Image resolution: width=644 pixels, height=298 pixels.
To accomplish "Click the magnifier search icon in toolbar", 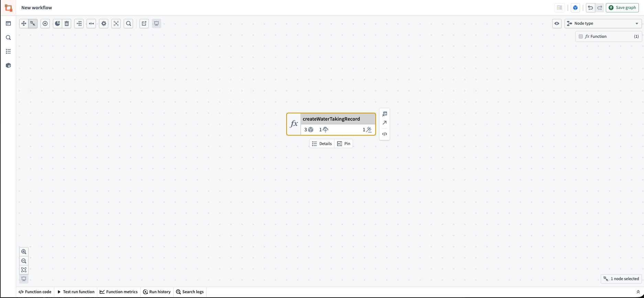I will tap(129, 23).
